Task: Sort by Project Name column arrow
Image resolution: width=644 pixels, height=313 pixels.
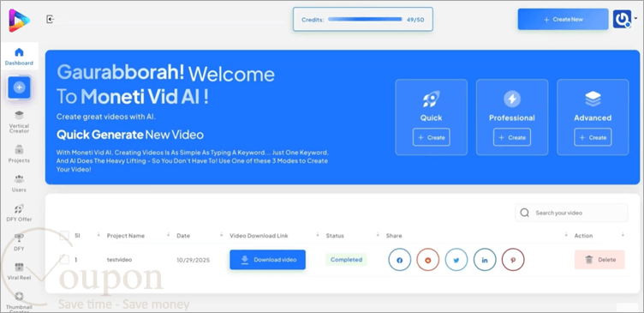Action: click(x=169, y=235)
